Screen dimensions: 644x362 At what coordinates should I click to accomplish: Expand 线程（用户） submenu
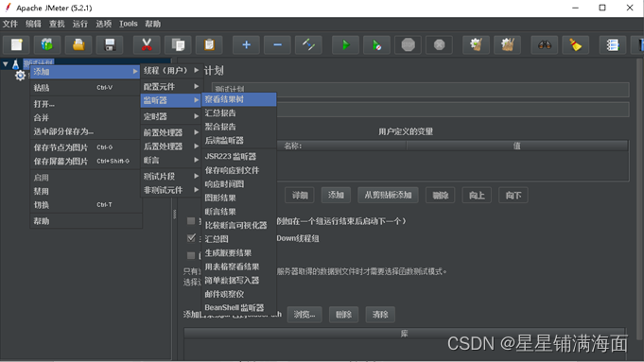click(x=170, y=71)
